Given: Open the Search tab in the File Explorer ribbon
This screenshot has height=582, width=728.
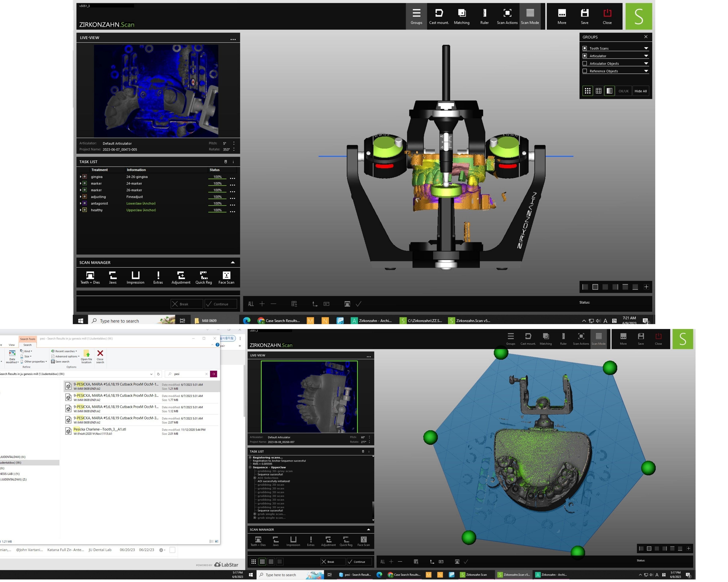Looking at the screenshot, I should point(27,345).
